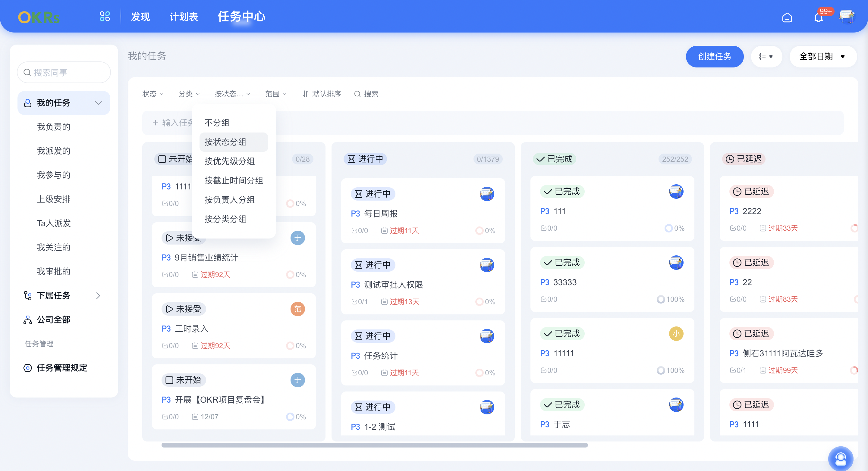Expand the 下属任务 sidebar section
Image resolution: width=868 pixels, height=471 pixels.
[x=98, y=296]
